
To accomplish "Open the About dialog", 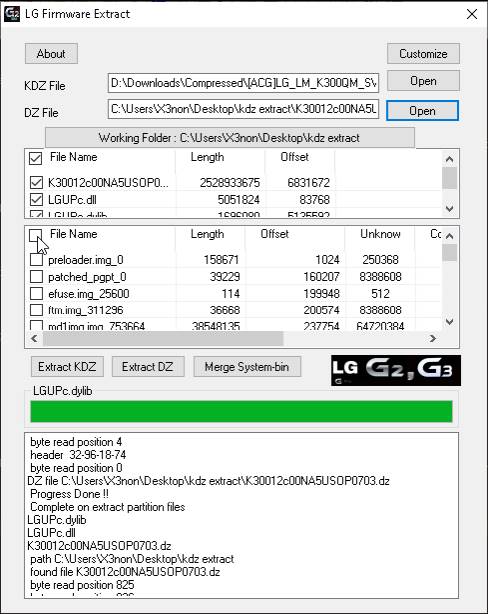I will [x=51, y=54].
